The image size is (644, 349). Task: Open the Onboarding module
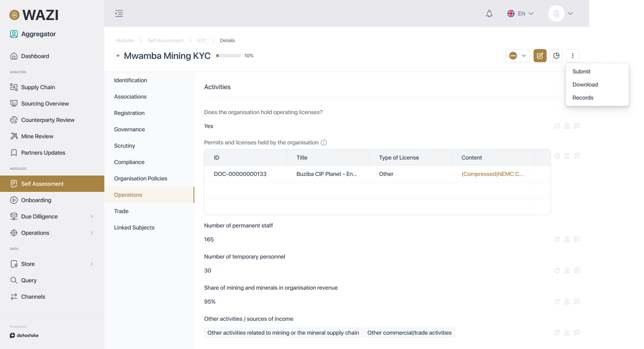tap(52, 200)
